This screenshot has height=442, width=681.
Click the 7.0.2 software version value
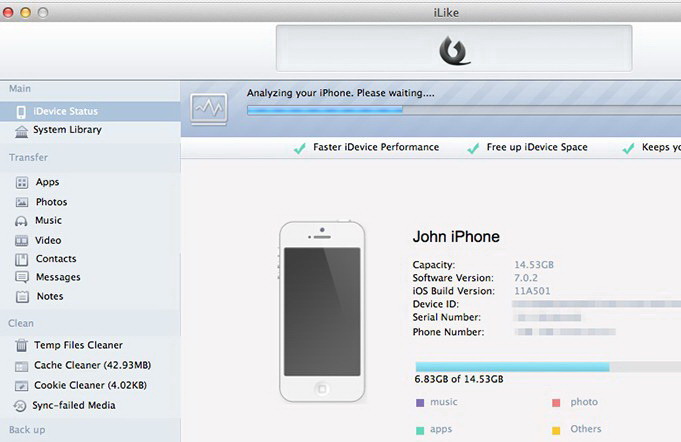pos(526,278)
